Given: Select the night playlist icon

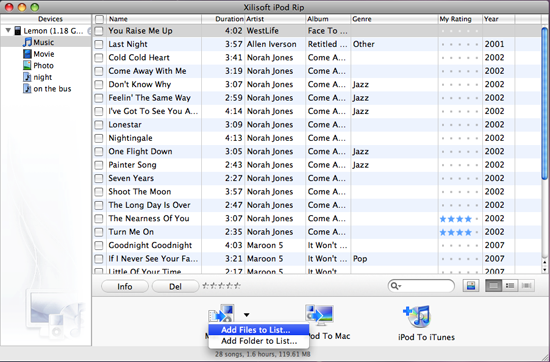Looking at the screenshot, I should (x=27, y=77).
